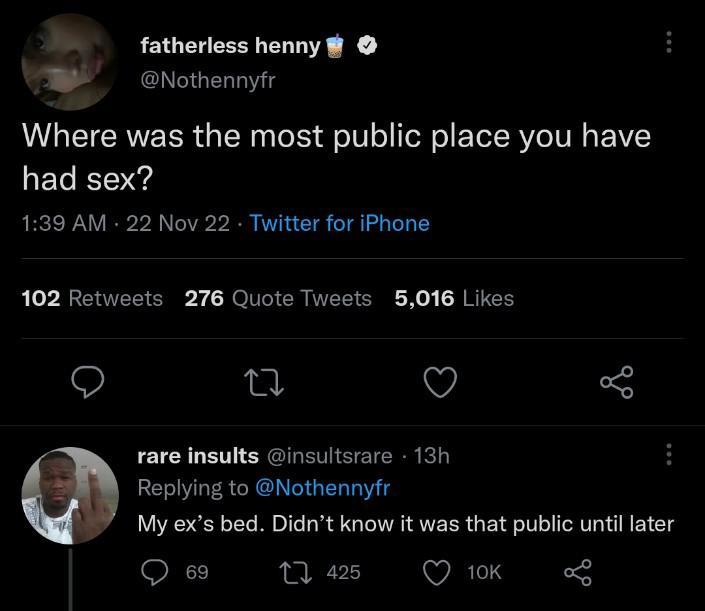
Task: Open rare insults profile name
Action: (197, 456)
